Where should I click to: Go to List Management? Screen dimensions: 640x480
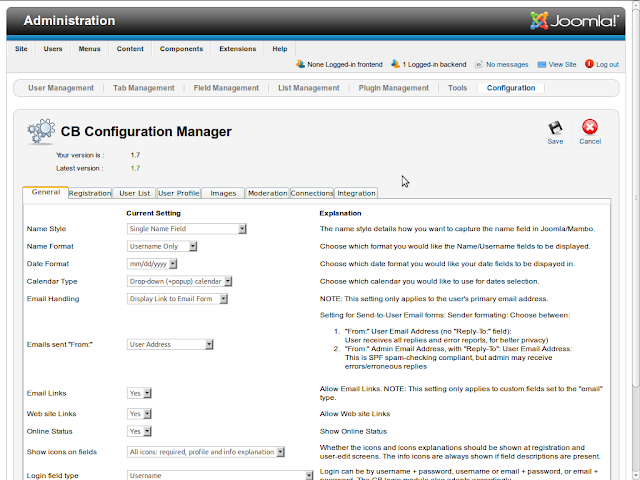(309, 88)
